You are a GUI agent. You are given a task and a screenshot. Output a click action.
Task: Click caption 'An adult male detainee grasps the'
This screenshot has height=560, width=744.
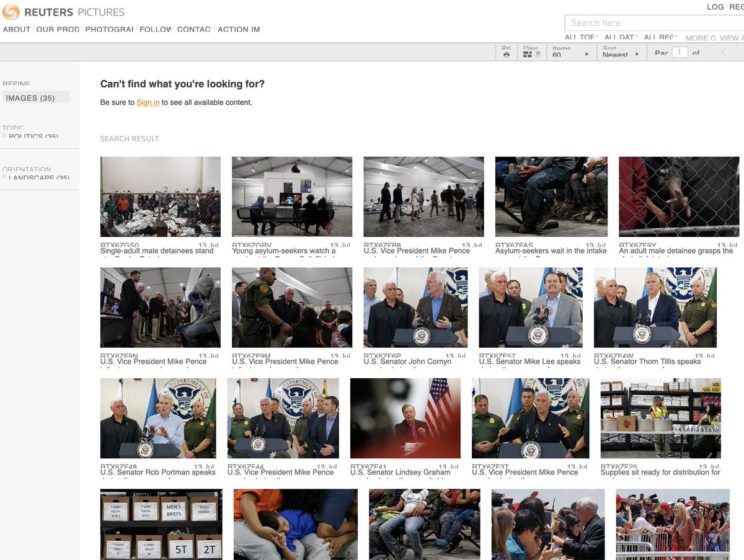point(676,251)
